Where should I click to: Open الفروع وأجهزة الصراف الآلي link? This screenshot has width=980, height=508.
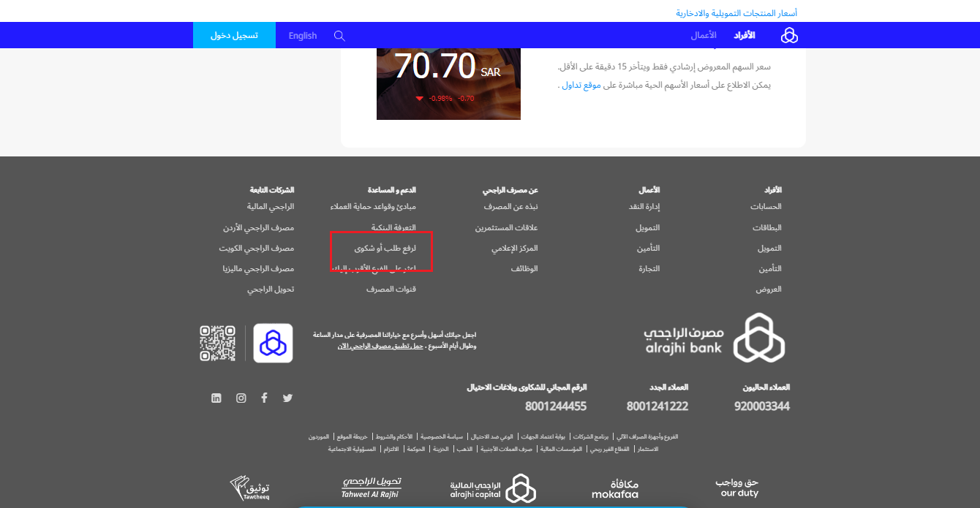point(647,436)
